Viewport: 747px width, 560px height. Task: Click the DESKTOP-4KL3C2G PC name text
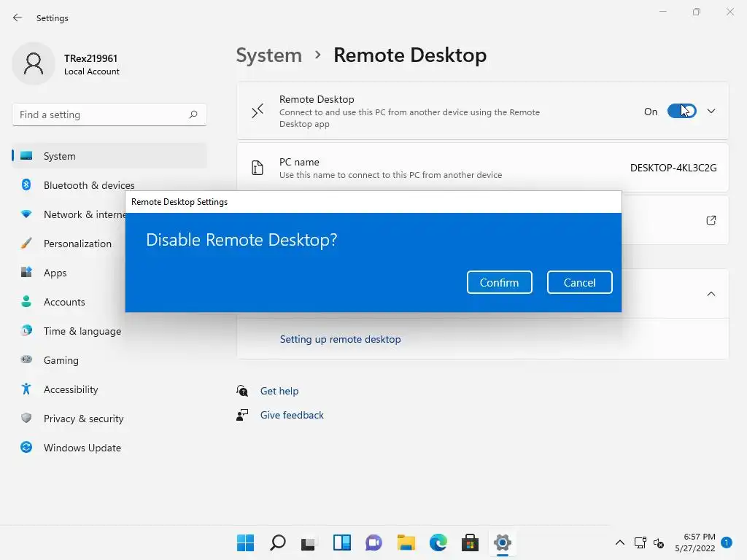673,168
